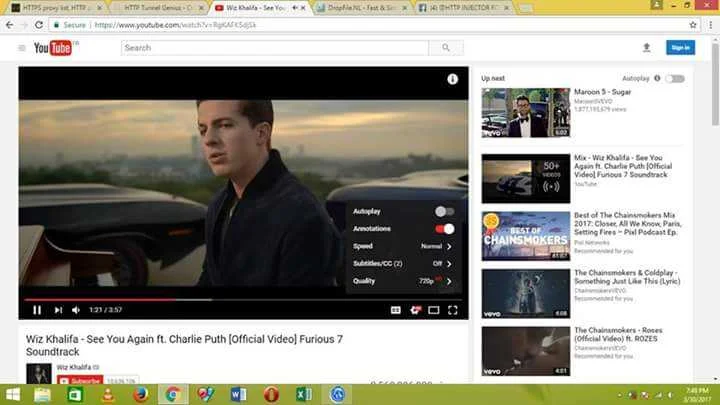This screenshot has height=405, width=720.
Task: Switch to the Dropfile.NL tab
Action: pyautogui.click(x=360, y=8)
